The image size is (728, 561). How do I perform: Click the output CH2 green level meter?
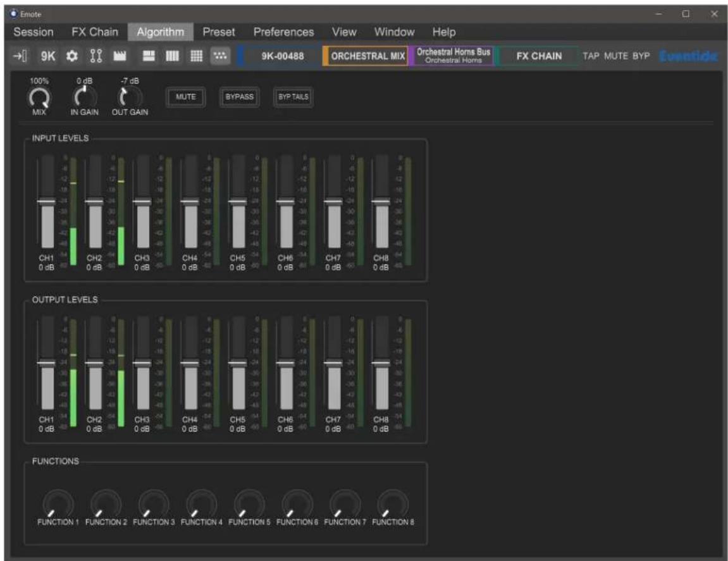pyautogui.click(x=121, y=373)
